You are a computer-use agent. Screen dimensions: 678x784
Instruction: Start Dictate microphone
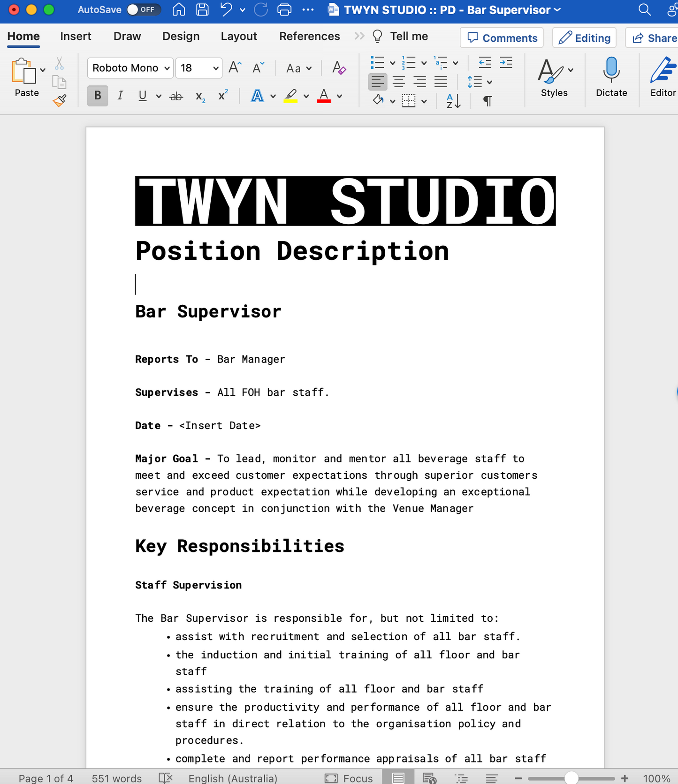coord(611,78)
